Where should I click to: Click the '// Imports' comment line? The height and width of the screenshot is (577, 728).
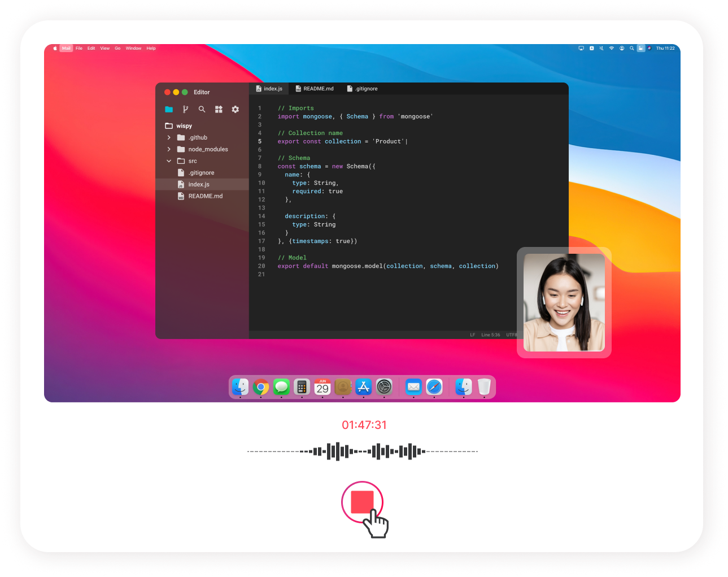(x=295, y=109)
